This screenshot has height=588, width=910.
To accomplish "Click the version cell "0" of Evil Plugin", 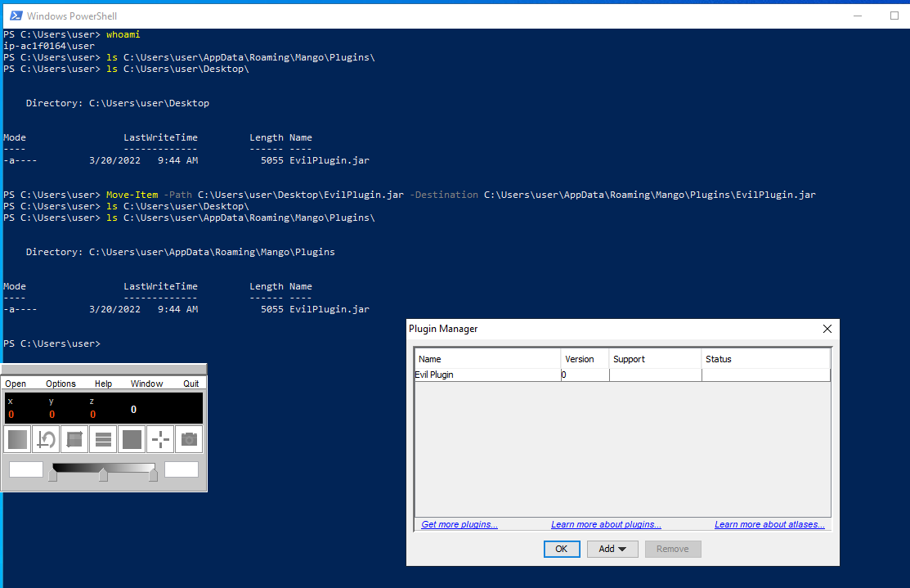I will click(585, 375).
